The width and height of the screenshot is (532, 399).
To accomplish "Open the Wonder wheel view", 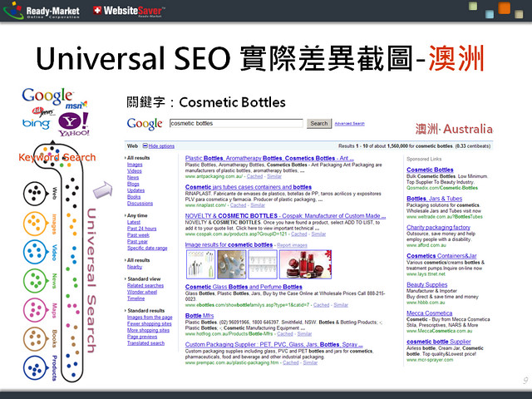I will point(142,292).
